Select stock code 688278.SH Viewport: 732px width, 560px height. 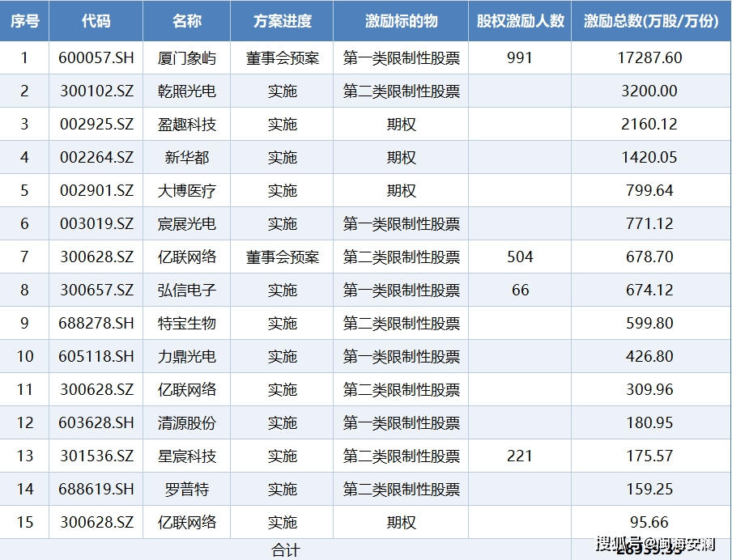coord(96,323)
